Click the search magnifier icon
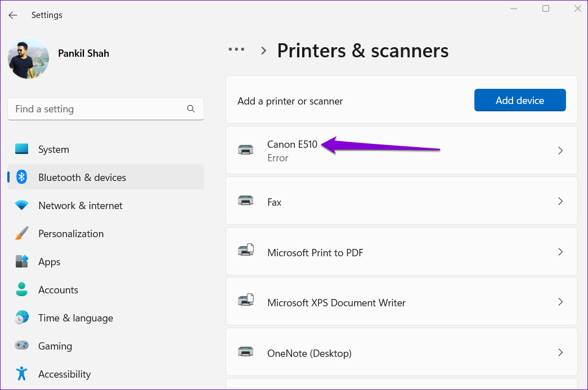Viewport: 588px width, 390px height. point(191,108)
